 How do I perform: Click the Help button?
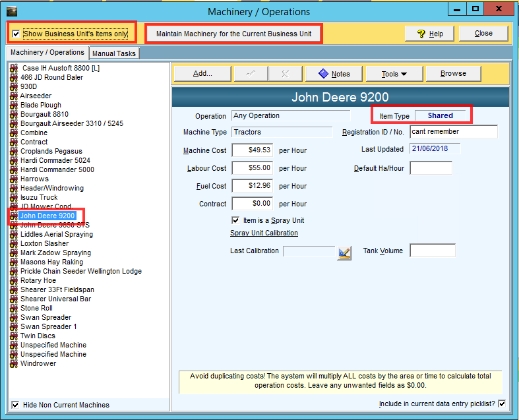[x=429, y=34]
